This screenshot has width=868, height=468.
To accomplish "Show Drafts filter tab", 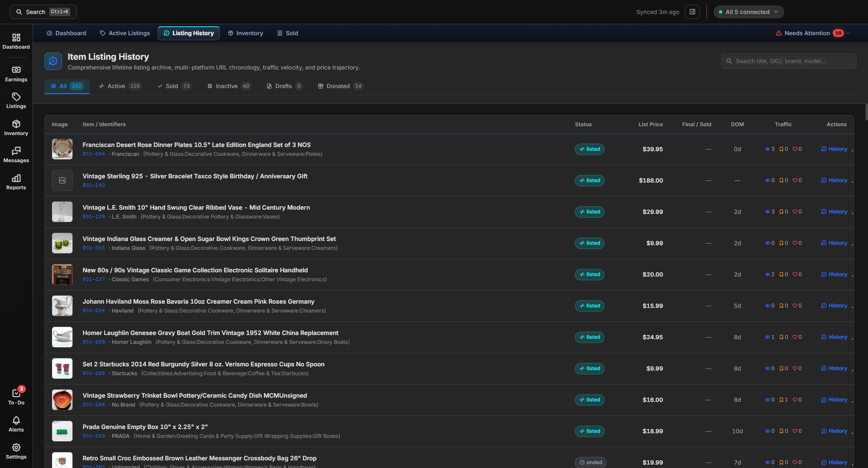I will click(284, 86).
